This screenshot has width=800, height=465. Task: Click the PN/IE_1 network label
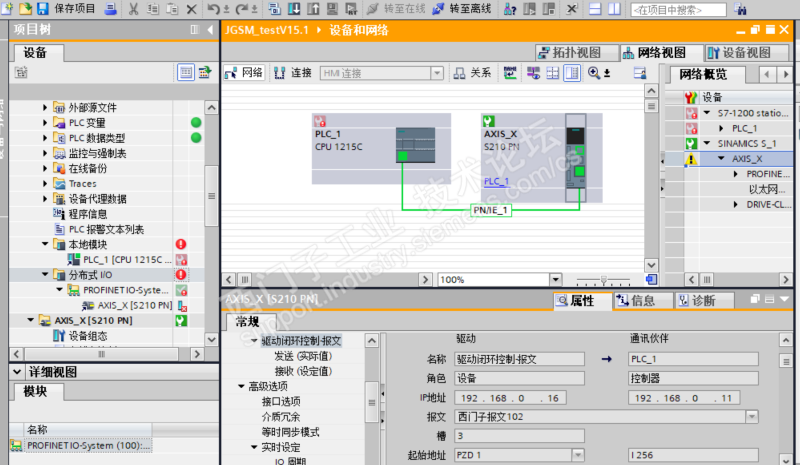[490, 210]
